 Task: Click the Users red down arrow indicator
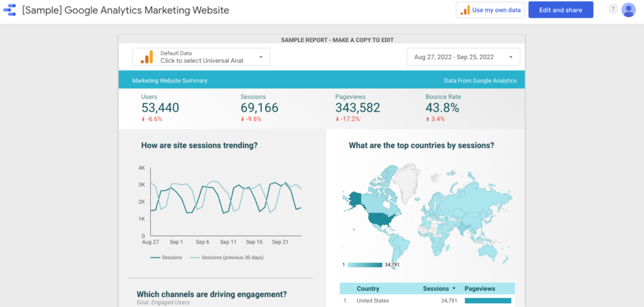click(x=143, y=119)
